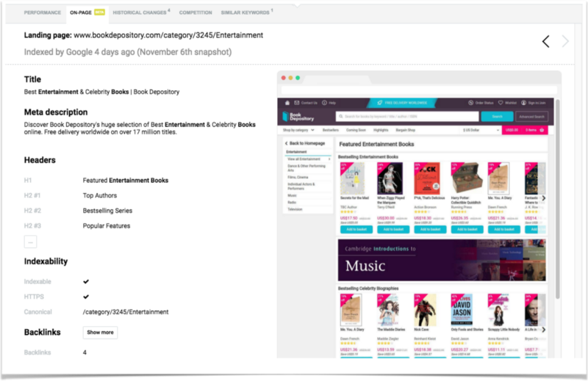Click the landing page URL
This screenshot has height=381, width=588.
pyautogui.click(x=168, y=35)
